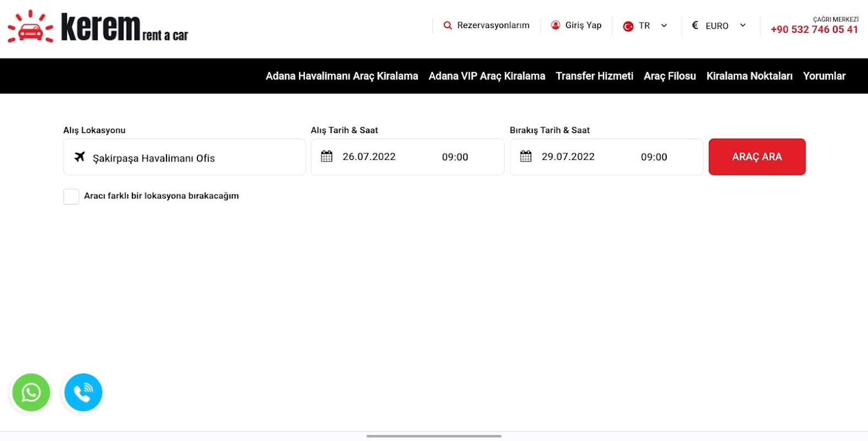Click the drop-off date calendar icon

click(x=526, y=157)
